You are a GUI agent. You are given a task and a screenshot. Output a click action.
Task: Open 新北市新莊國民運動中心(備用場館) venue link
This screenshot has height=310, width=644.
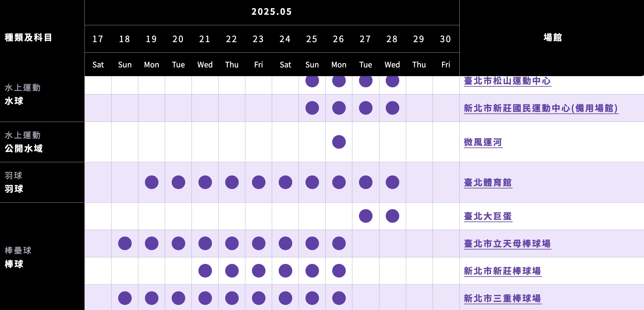point(541,108)
